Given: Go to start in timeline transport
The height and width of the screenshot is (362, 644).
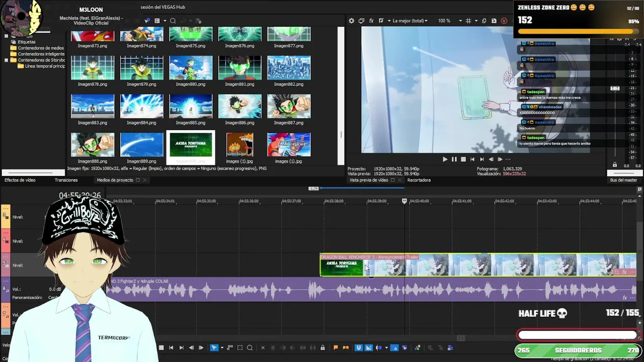Looking at the screenshot, I should point(171,347).
